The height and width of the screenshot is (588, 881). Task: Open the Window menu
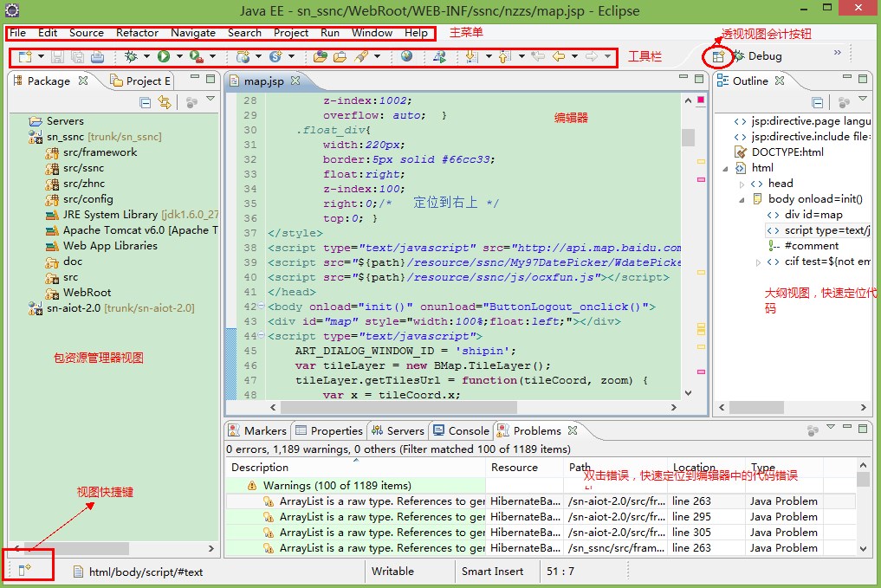[x=372, y=33]
